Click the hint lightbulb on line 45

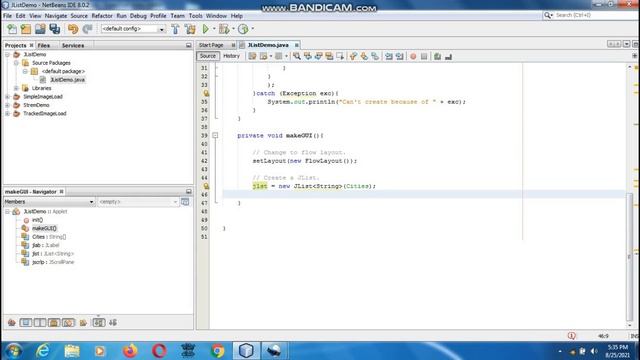(x=206, y=186)
